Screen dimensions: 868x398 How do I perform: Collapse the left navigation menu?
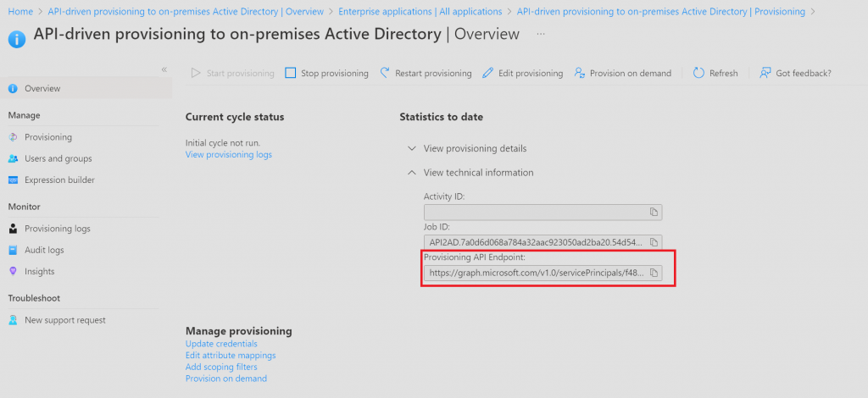(164, 69)
